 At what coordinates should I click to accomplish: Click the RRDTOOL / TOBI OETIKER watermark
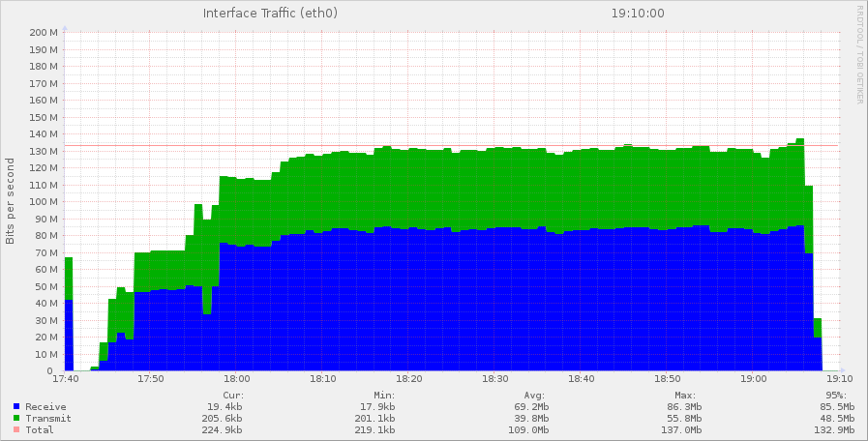click(x=858, y=54)
